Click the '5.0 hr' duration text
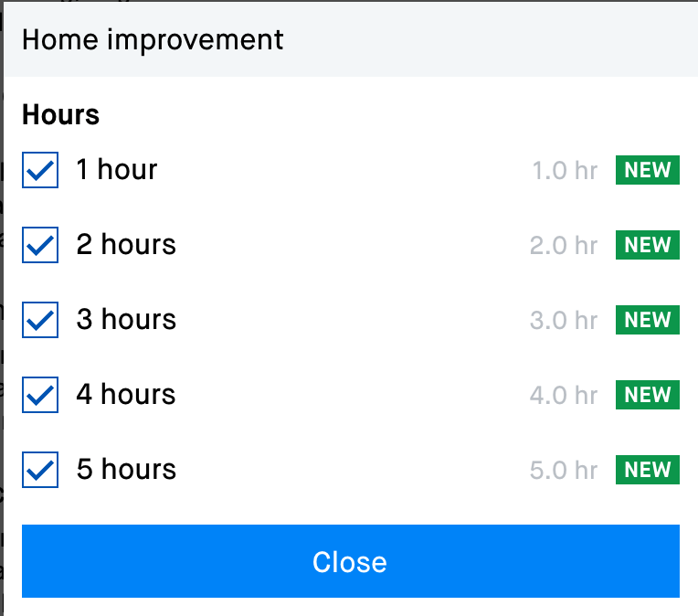 click(564, 471)
